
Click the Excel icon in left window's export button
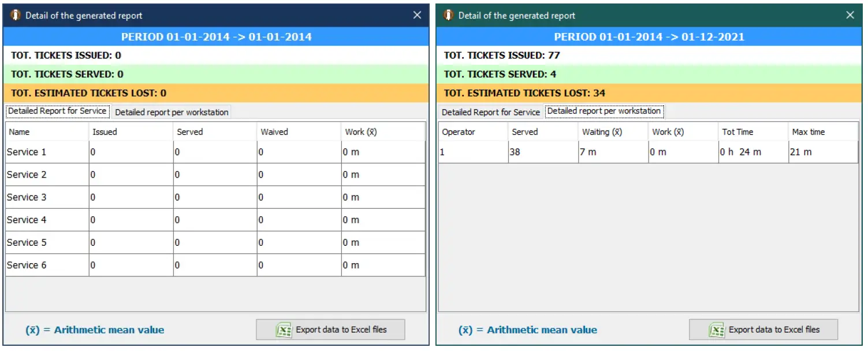click(284, 330)
